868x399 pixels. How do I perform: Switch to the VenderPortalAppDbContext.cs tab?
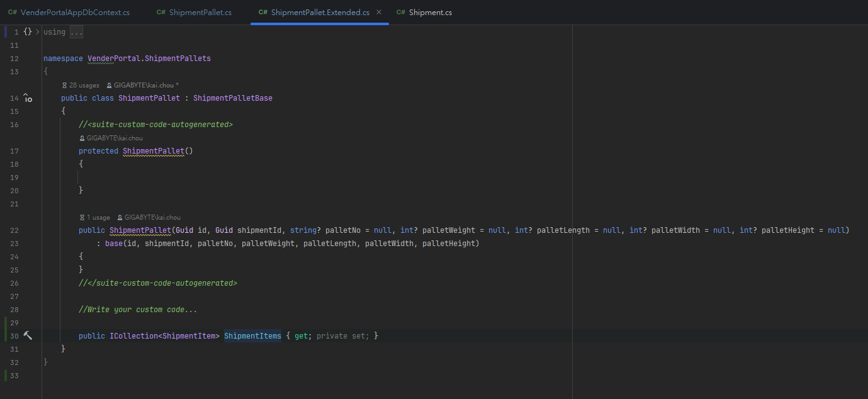tap(74, 13)
